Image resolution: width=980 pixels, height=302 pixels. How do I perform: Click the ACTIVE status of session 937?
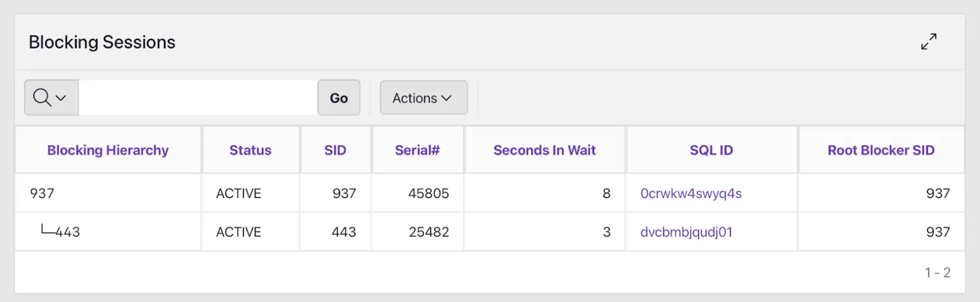238,194
